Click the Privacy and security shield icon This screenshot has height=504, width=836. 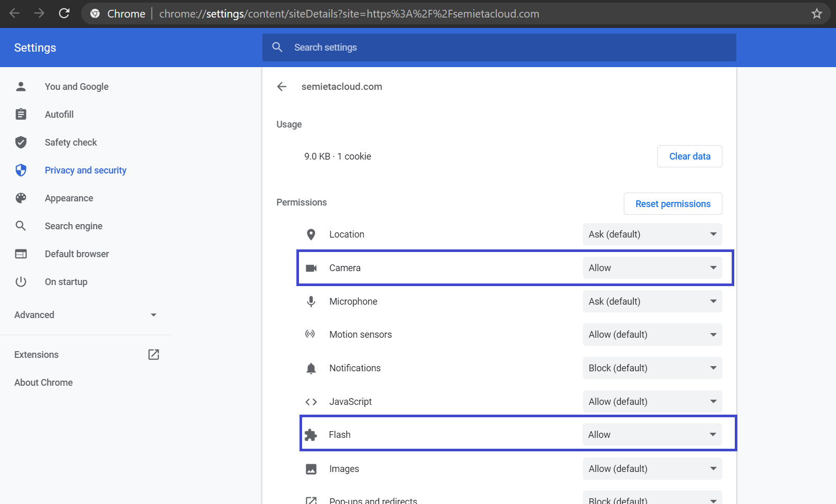click(21, 170)
